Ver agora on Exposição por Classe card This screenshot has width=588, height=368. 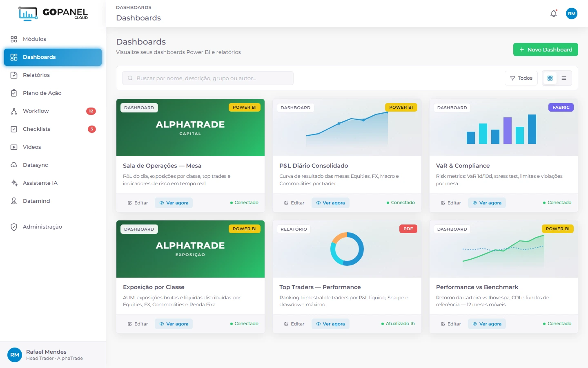[174, 324]
